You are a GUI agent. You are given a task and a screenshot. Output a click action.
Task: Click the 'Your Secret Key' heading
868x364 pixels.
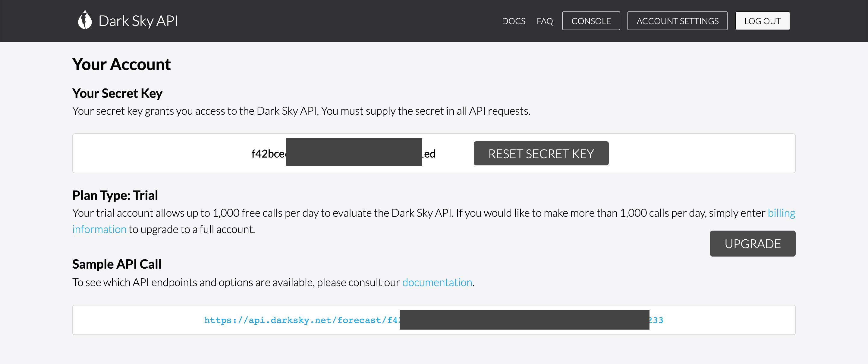pyautogui.click(x=117, y=93)
